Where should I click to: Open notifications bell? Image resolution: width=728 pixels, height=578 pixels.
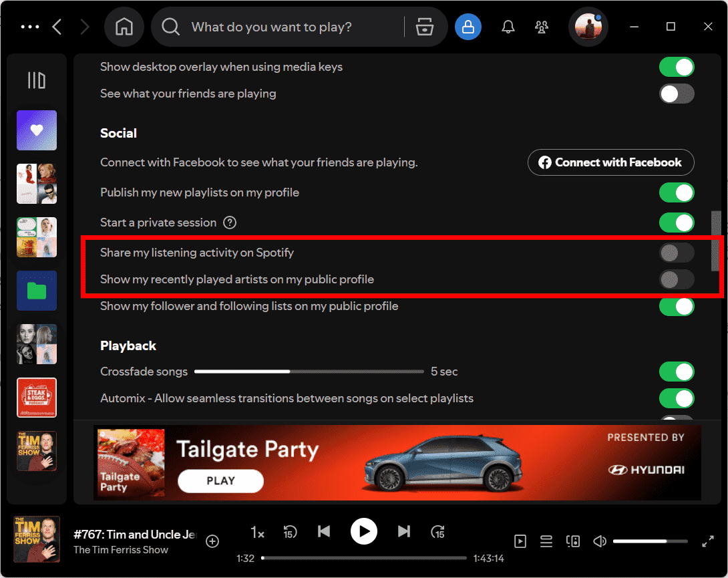click(x=508, y=27)
